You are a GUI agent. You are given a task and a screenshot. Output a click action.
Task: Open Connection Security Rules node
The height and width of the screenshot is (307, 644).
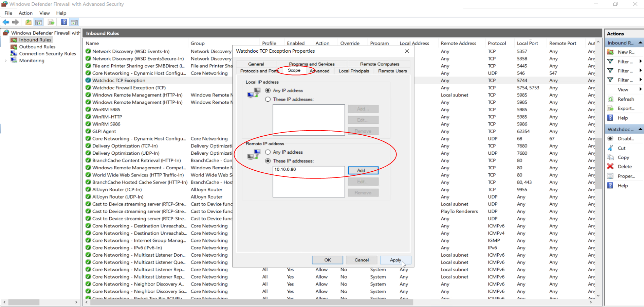(x=48, y=53)
